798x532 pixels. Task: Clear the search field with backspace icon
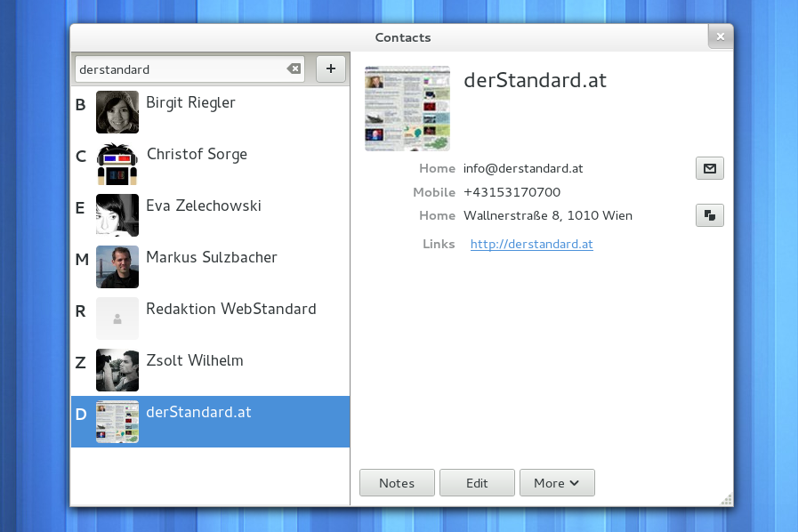(294, 69)
